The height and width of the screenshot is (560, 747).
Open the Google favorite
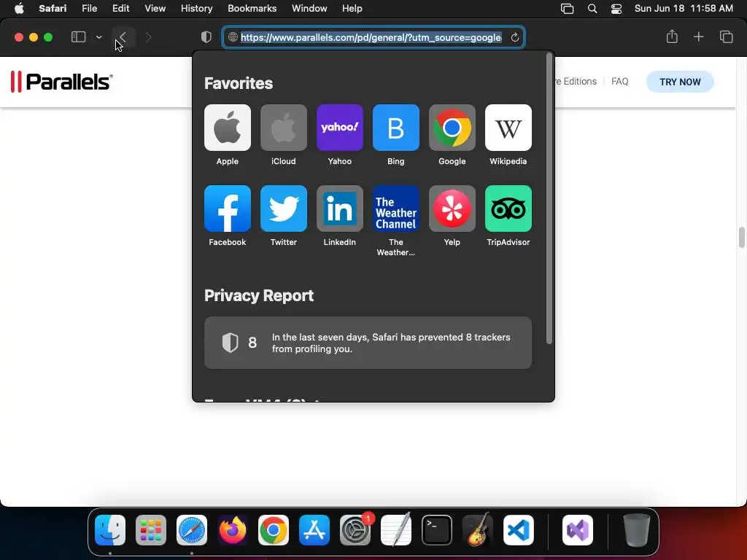[452, 128]
